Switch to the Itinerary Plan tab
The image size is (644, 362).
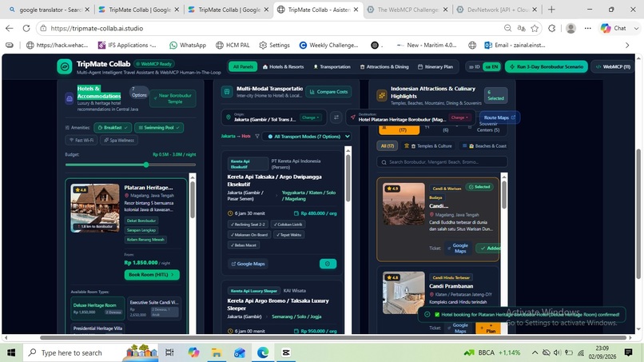(435, 66)
